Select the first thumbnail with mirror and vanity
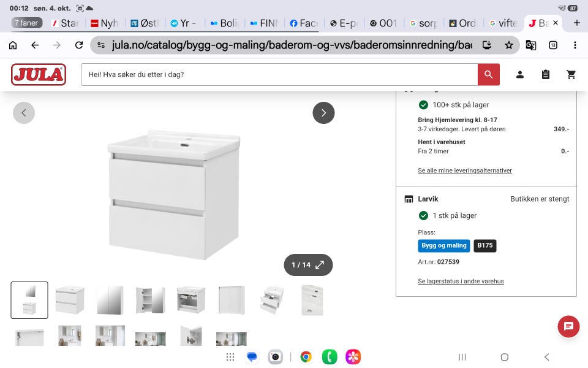This screenshot has height=368, width=588. click(29, 300)
